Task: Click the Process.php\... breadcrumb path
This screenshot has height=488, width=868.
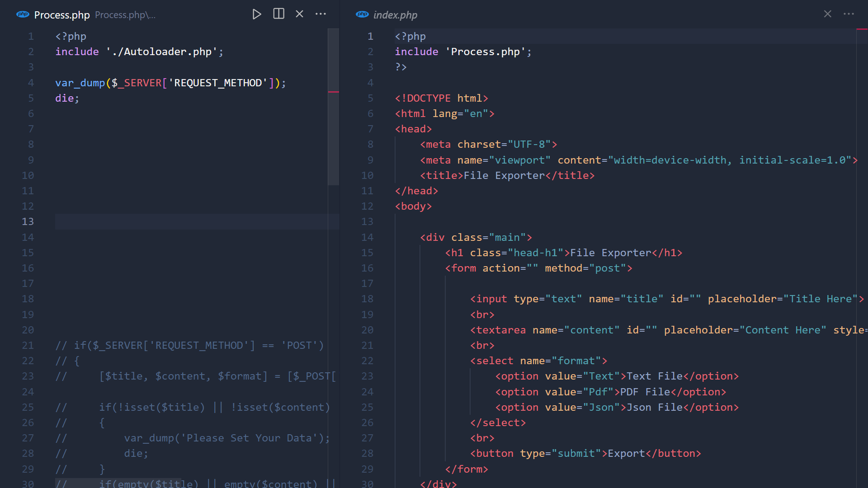Action: [125, 15]
